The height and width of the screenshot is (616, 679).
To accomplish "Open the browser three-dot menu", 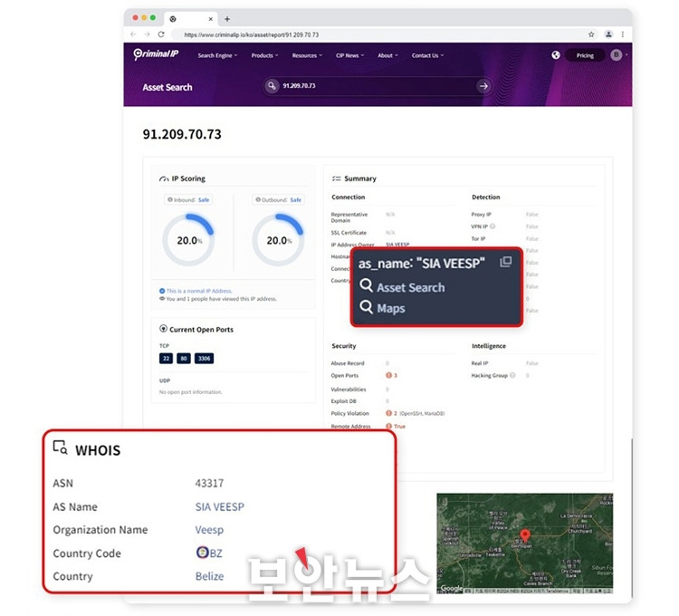I will coord(623,34).
